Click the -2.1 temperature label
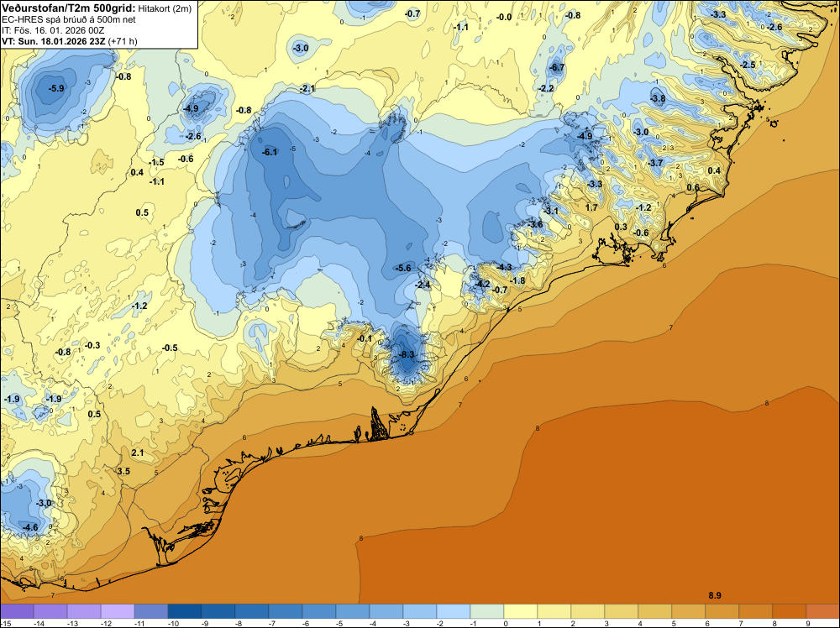The width and height of the screenshot is (840, 628). tap(307, 88)
